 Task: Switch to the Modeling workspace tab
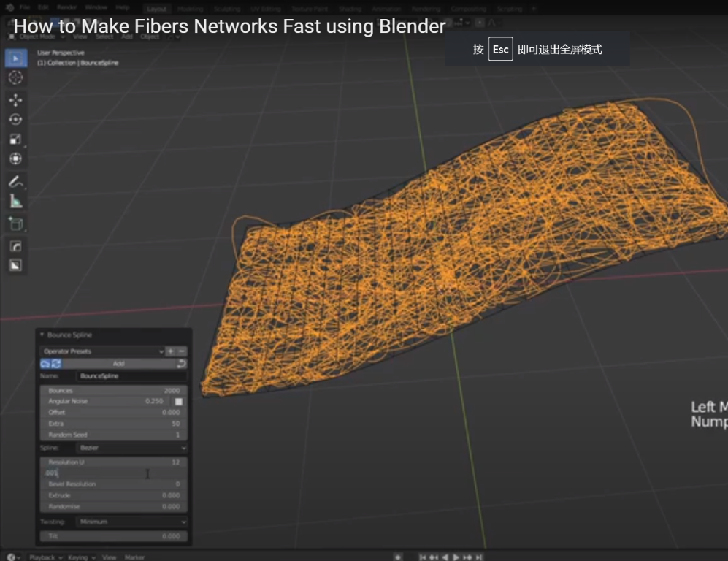[191, 9]
